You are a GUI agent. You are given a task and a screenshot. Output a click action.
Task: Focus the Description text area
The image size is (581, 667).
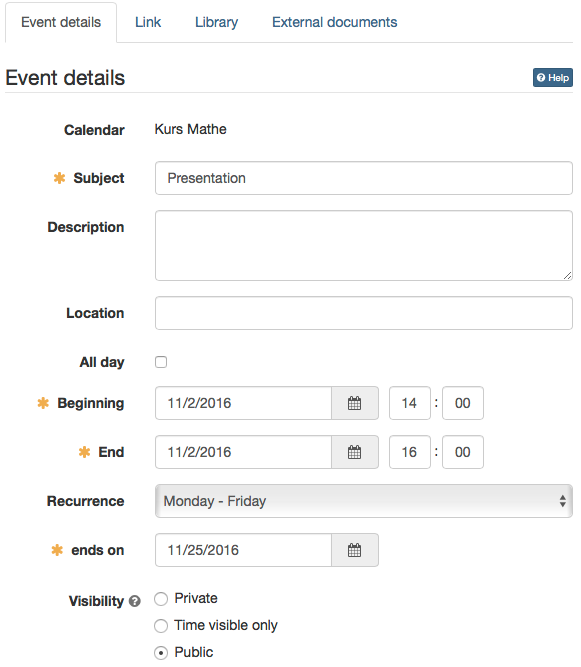point(364,245)
